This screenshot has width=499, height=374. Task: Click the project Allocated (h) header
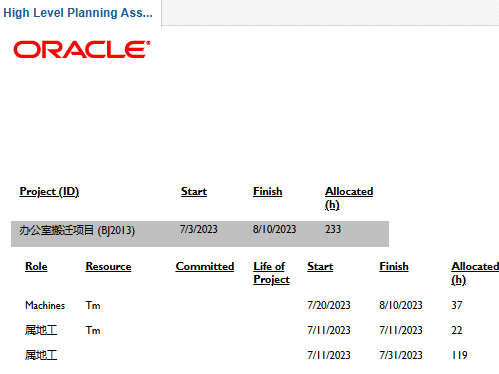click(349, 198)
